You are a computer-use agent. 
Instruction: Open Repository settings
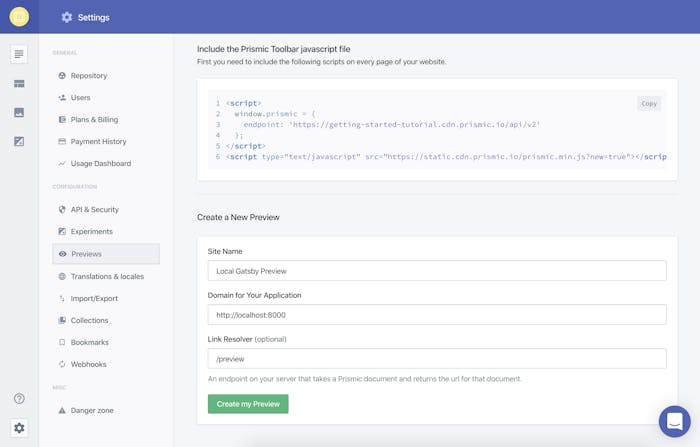(x=89, y=75)
